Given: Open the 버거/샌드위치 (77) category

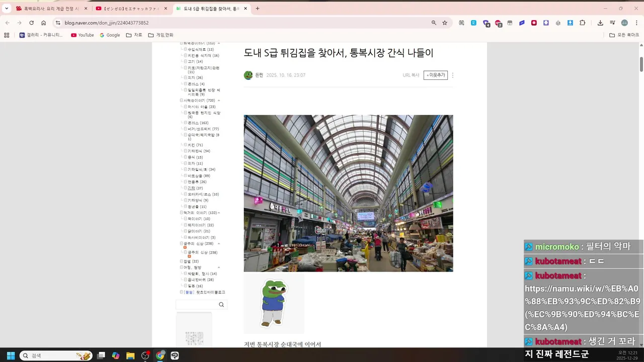Looking at the screenshot, I should point(203,129).
